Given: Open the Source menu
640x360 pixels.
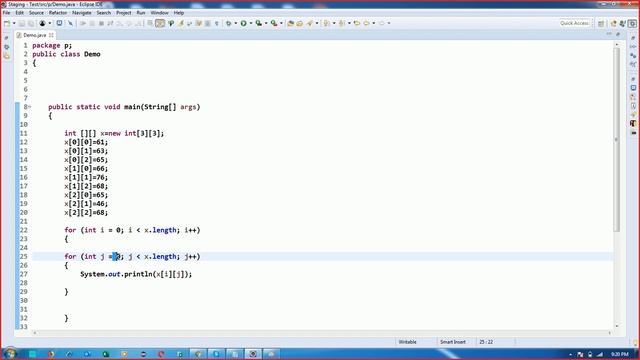Looking at the screenshot, I should click(x=36, y=13).
